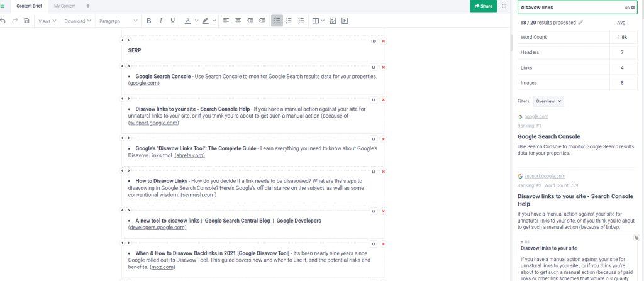Image resolution: width=644 pixels, height=281 pixels.
Task: Switch to the Content Brief tab
Action: pyautogui.click(x=29, y=6)
